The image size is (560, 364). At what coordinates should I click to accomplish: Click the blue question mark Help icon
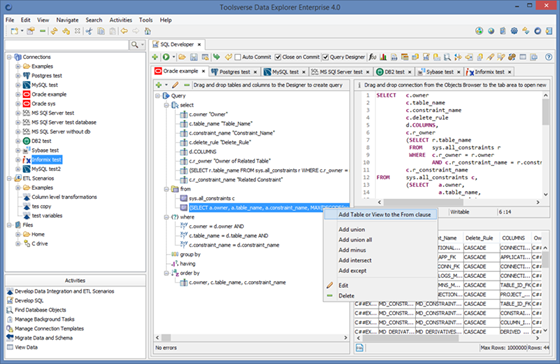(x=549, y=57)
